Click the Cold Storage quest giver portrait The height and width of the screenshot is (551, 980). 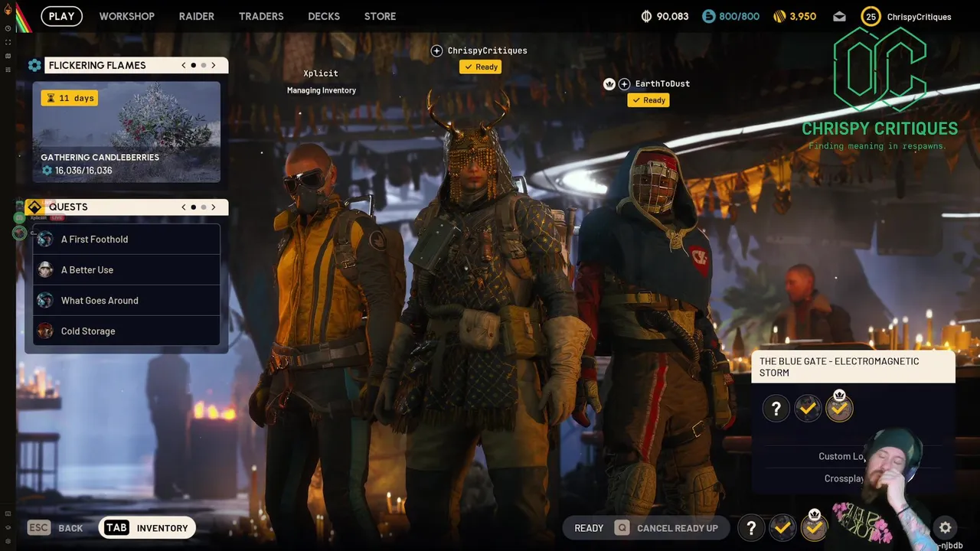point(45,331)
